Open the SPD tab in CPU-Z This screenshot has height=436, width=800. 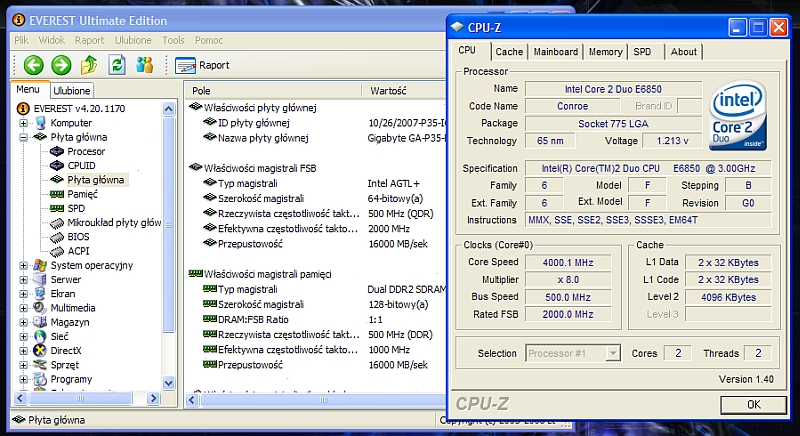point(642,52)
